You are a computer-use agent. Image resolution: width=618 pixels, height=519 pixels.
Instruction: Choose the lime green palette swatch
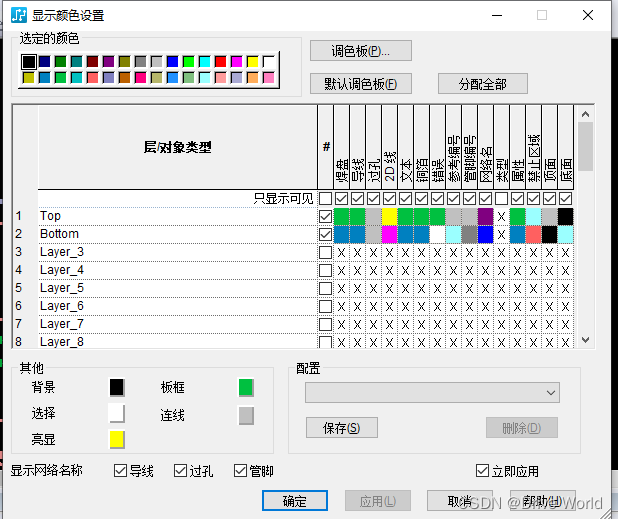tap(188, 61)
